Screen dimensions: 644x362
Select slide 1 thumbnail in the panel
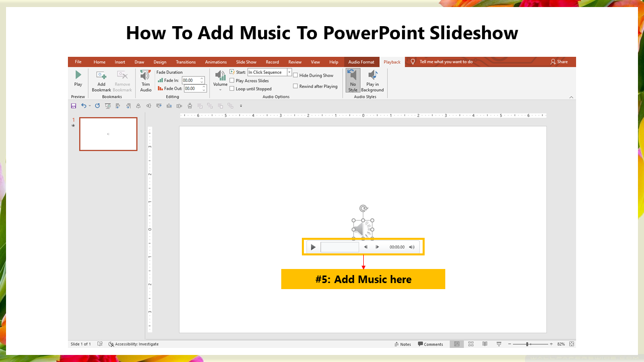coord(108,134)
